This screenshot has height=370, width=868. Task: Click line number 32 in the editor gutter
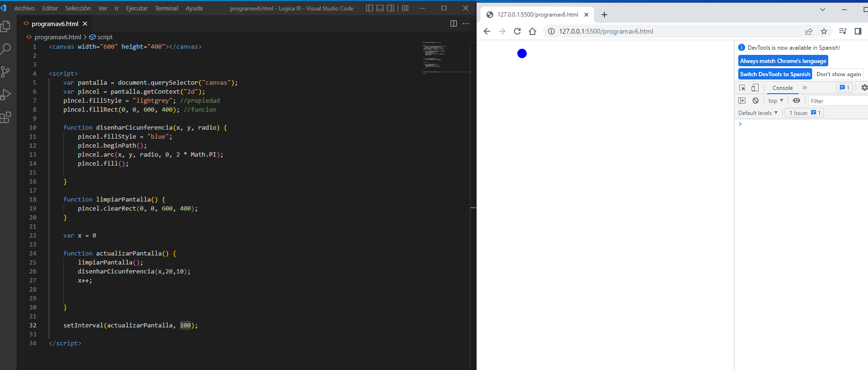tap(33, 326)
